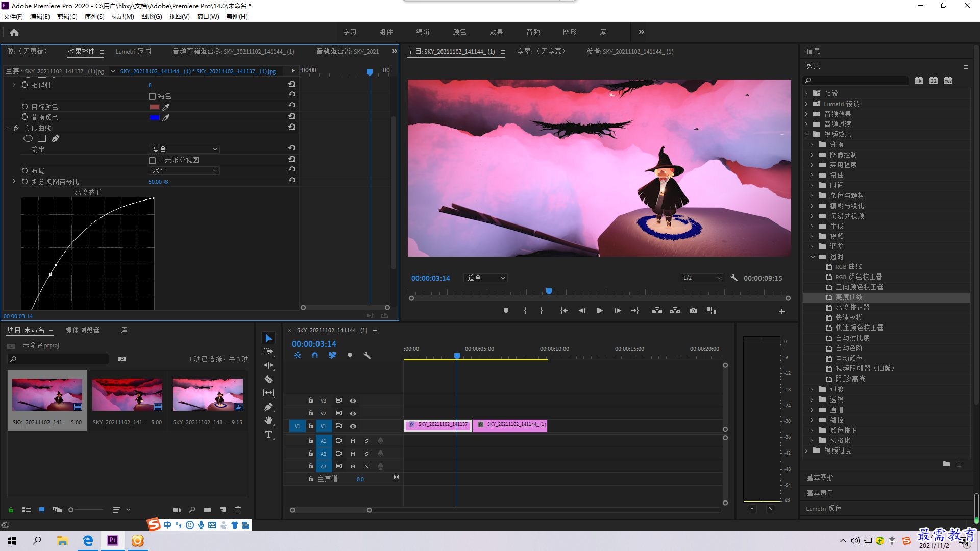Collapse the 视频效果 folder
Image resolution: width=980 pixels, height=551 pixels.
(x=806, y=134)
